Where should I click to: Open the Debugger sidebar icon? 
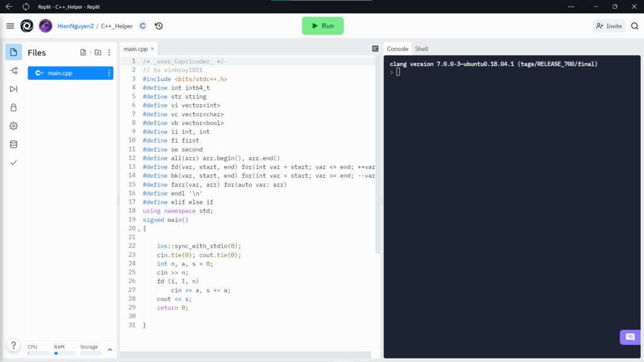(14, 89)
